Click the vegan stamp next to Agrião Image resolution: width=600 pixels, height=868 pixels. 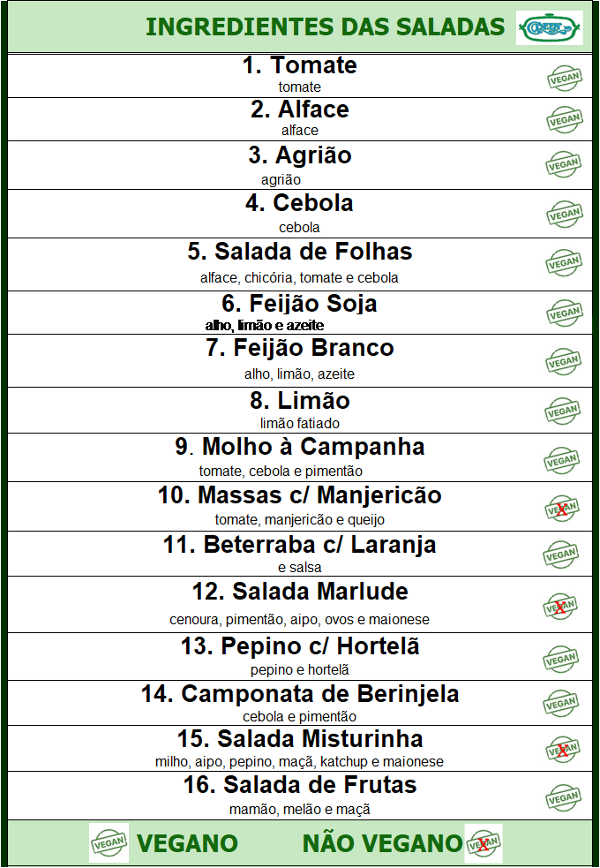coord(563,163)
